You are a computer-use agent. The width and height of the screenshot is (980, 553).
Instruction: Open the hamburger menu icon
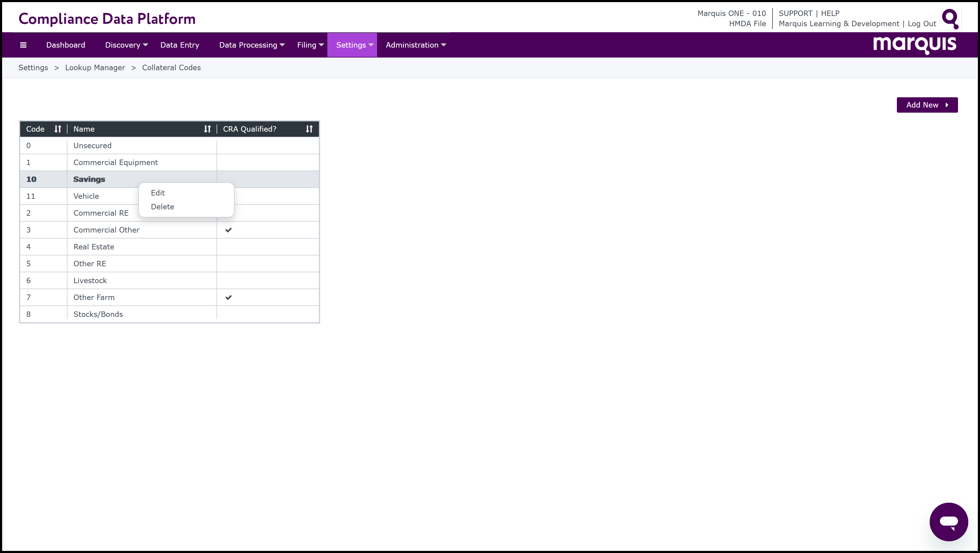pyautogui.click(x=23, y=45)
